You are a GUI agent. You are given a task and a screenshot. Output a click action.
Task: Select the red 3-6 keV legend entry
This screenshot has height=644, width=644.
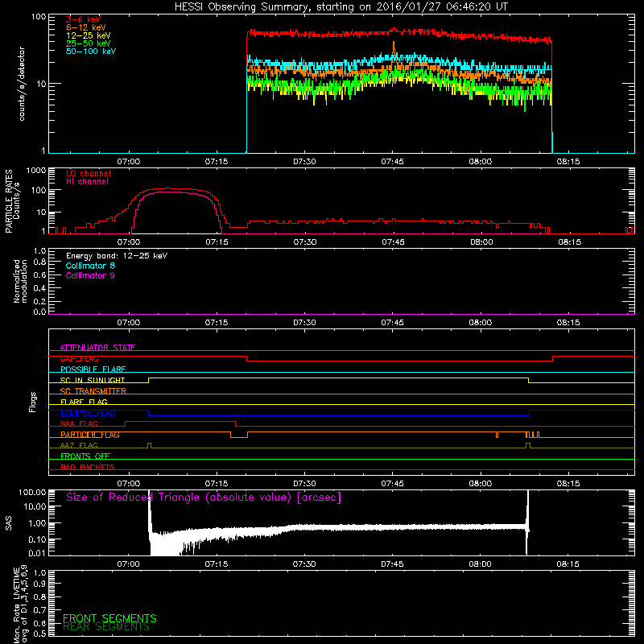tap(84, 19)
